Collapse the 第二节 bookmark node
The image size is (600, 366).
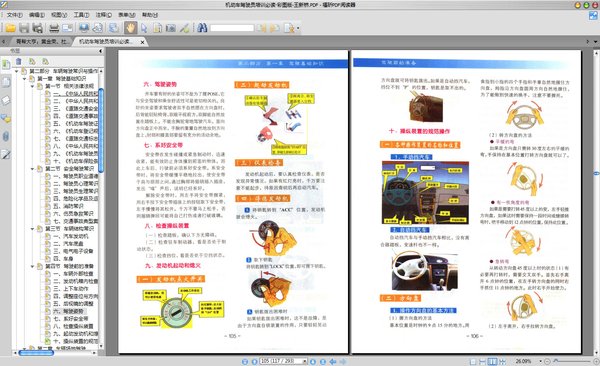point(33,169)
